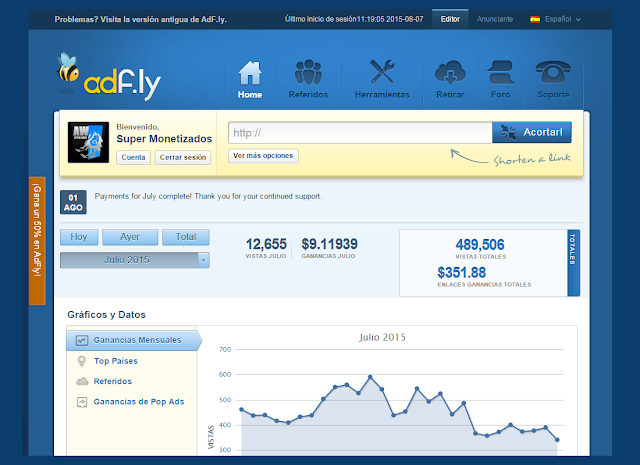Open Ganancias de Pop Ads section
The image size is (640, 465).
click(x=139, y=402)
